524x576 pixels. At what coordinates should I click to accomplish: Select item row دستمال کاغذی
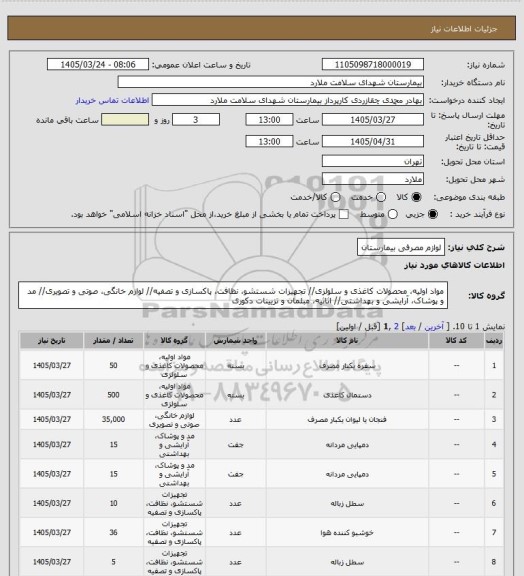point(262,395)
